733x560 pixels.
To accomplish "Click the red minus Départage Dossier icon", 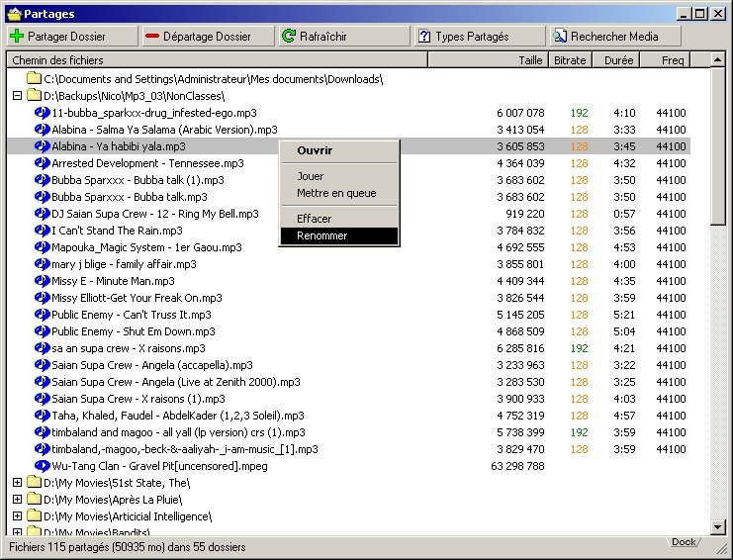I will pos(152,37).
